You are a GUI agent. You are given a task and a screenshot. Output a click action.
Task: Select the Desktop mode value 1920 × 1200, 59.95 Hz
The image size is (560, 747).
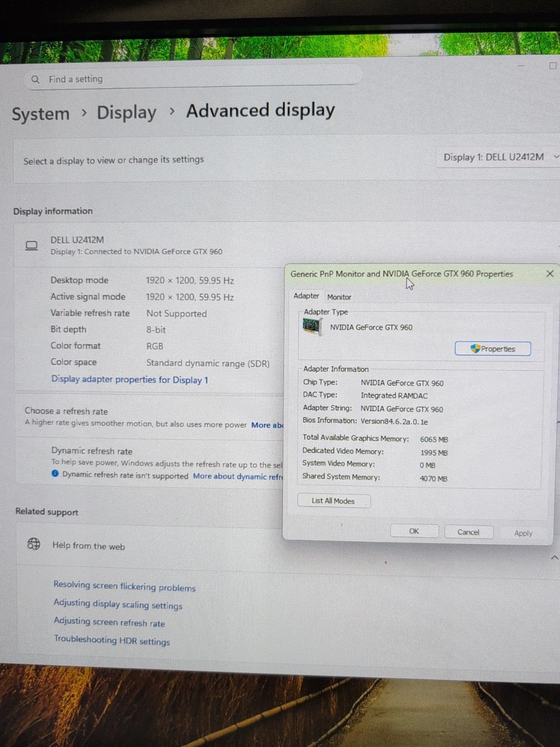pyautogui.click(x=190, y=281)
